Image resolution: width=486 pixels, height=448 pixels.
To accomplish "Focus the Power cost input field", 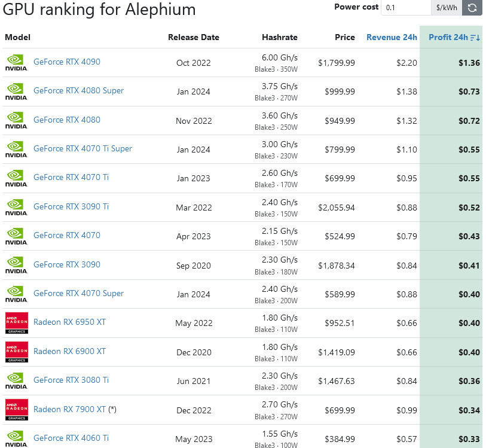I will (x=406, y=7).
